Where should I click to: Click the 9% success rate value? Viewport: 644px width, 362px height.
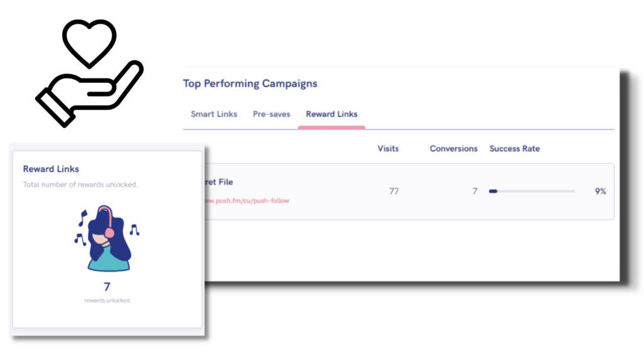click(600, 191)
